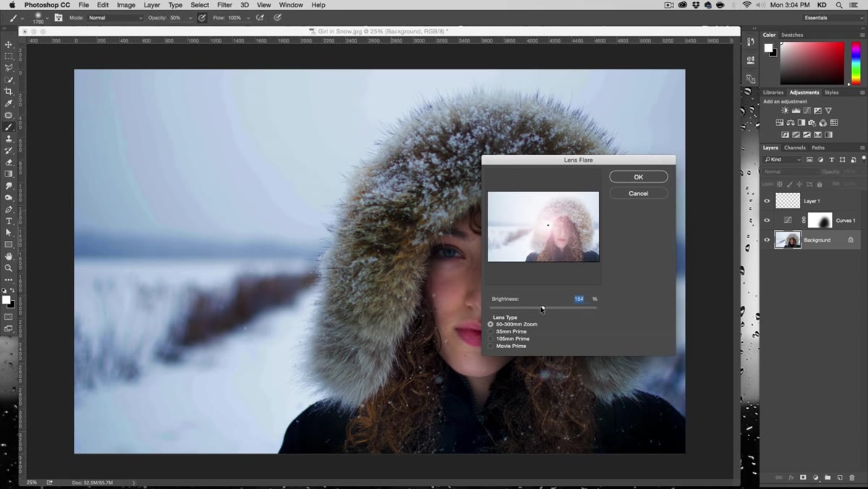Add a Levels adjustment
Viewport: 868px width, 489px height.
pyautogui.click(x=796, y=111)
